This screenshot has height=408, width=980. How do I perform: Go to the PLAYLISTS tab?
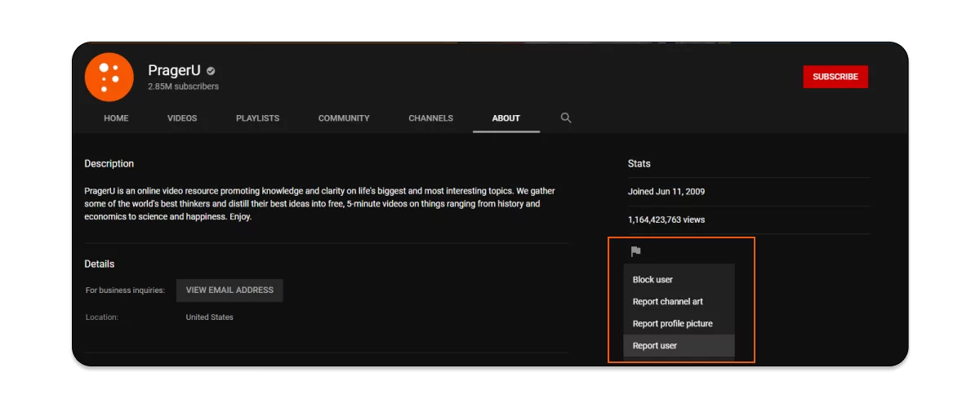click(257, 118)
